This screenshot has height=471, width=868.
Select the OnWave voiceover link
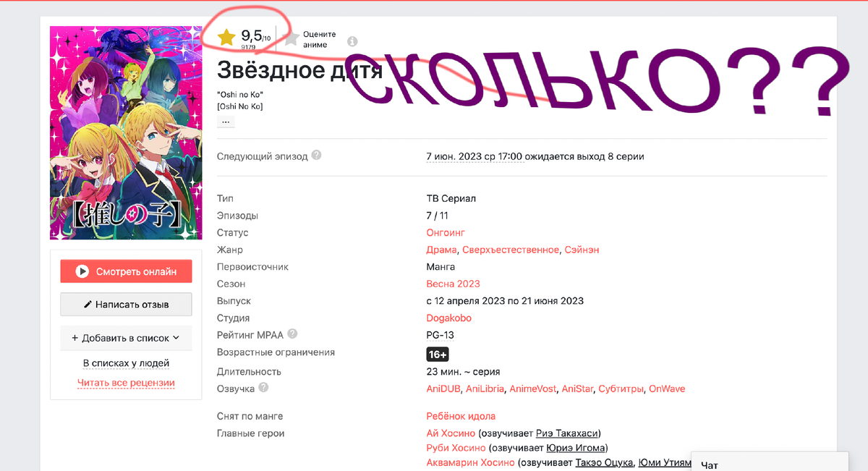[667, 389]
